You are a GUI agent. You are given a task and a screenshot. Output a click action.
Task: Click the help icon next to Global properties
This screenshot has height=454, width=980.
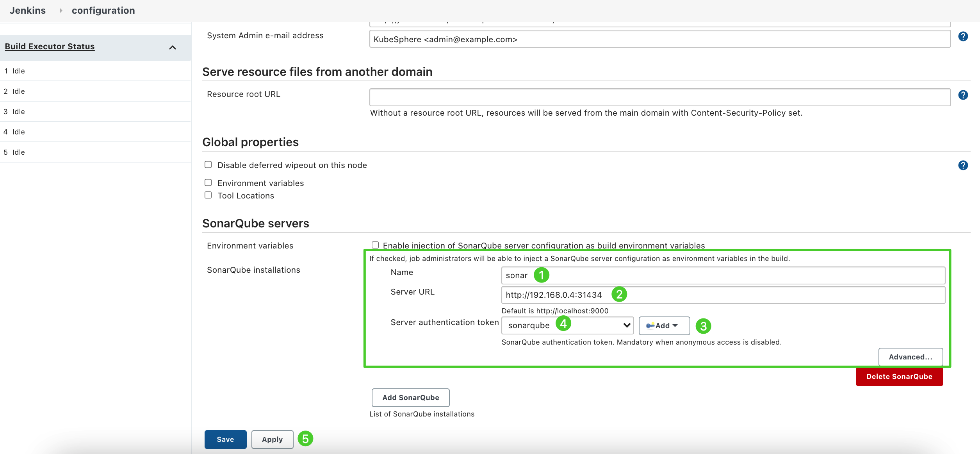tap(964, 164)
